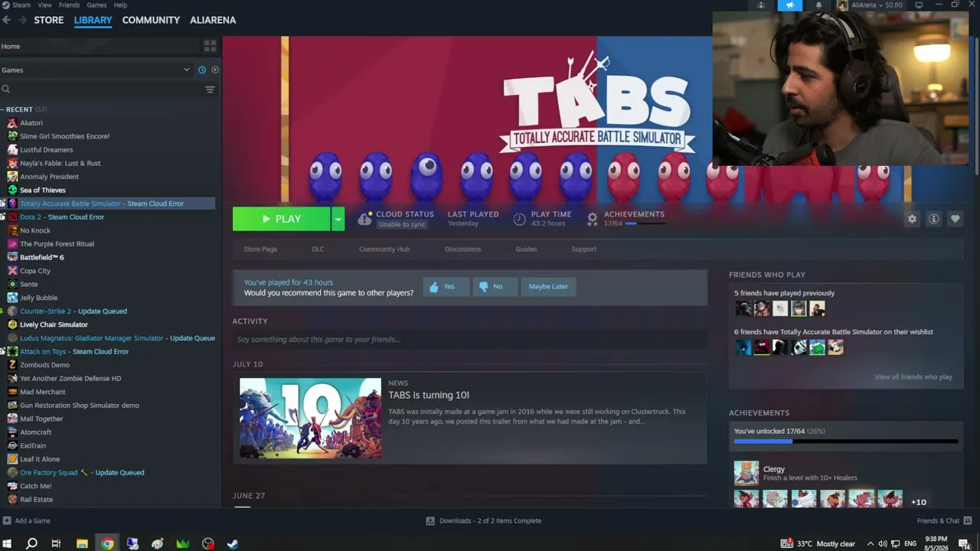Image resolution: width=980 pixels, height=551 pixels.
Task: Open Windows taskbar search
Action: (x=31, y=544)
